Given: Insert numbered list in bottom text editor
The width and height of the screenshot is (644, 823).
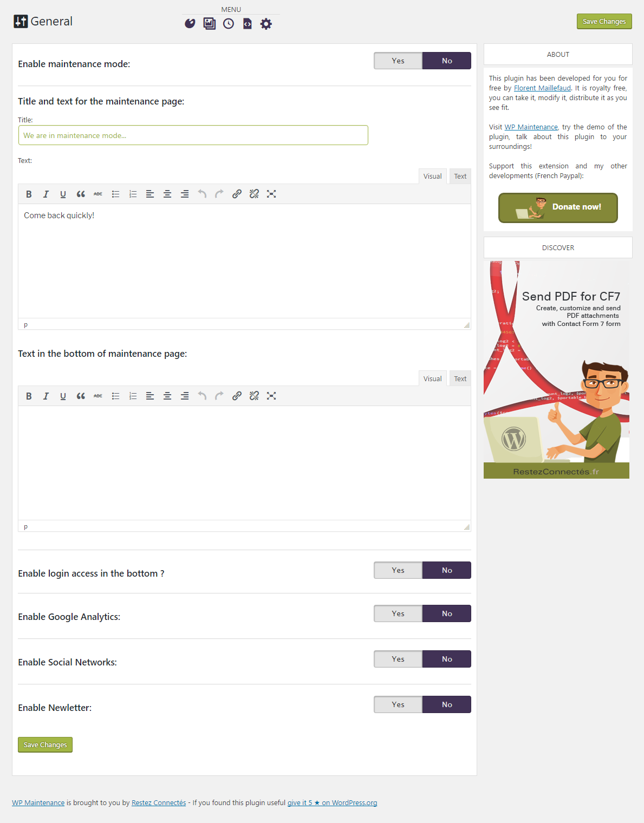Looking at the screenshot, I should coord(133,396).
